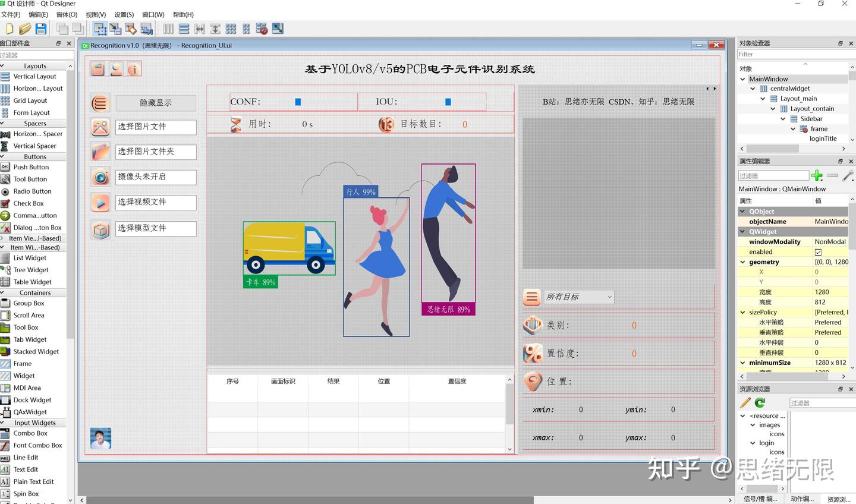The width and height of the screenshot is (856, 504).
Task: Click the Adjust Size toolbar icon
Action: tap(278, 29)
